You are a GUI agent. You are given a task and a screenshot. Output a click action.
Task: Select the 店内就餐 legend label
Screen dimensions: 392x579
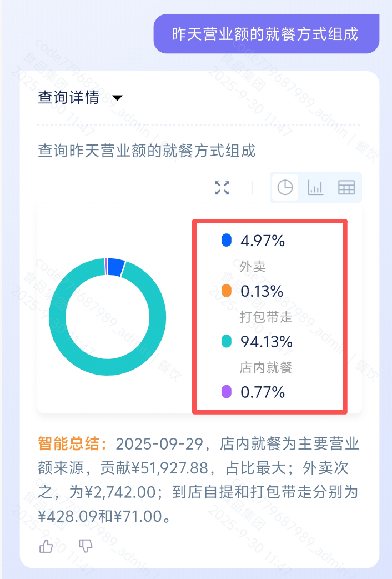(x=266, y=367)
